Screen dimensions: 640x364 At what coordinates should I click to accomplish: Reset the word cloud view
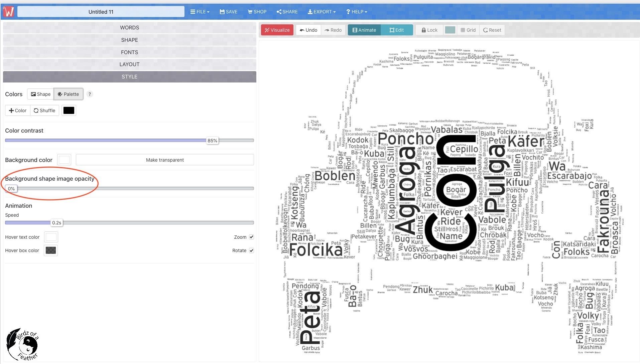click(x=492, y=30)
